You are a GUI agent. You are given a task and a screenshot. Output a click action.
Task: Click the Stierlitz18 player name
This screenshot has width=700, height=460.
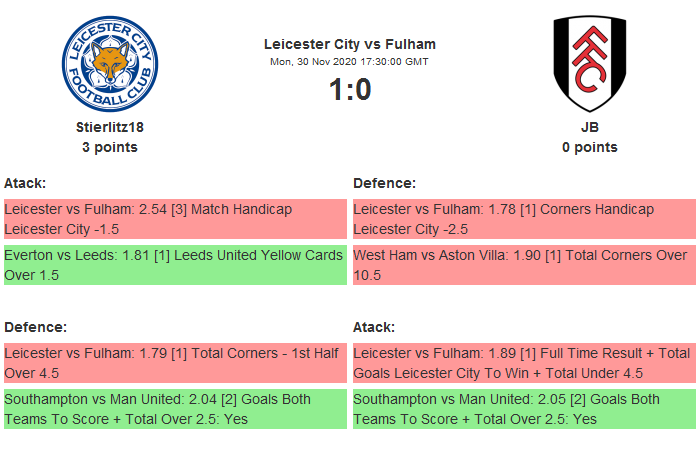[x=110, y=127]
